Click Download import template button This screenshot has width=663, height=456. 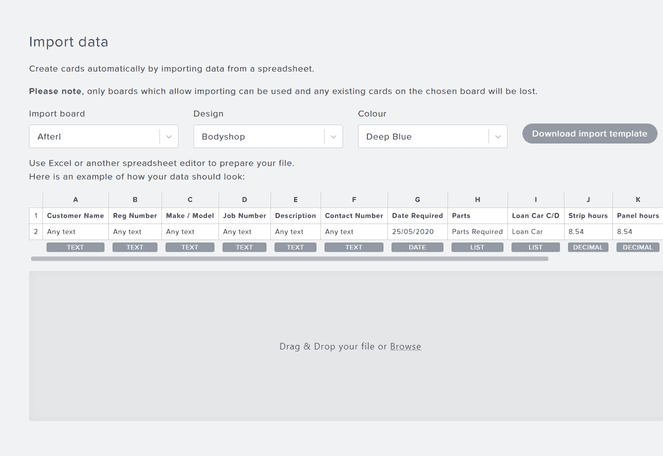click(589, 134)
